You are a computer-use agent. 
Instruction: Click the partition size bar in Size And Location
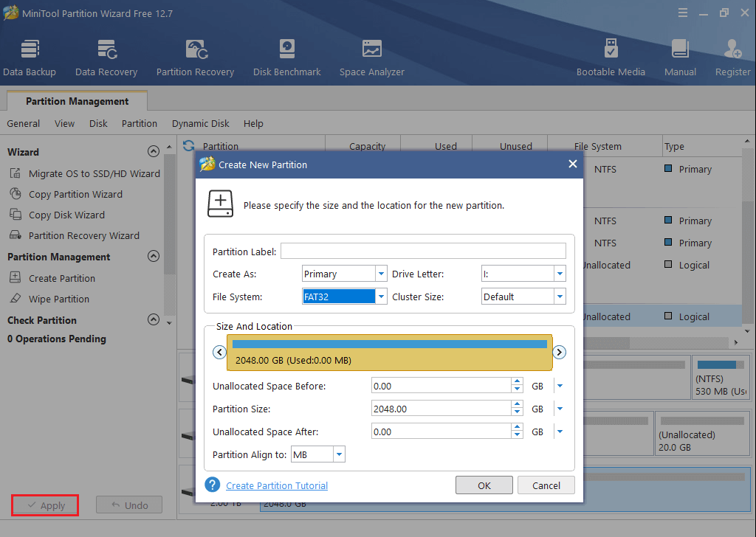tap(390, 353)
